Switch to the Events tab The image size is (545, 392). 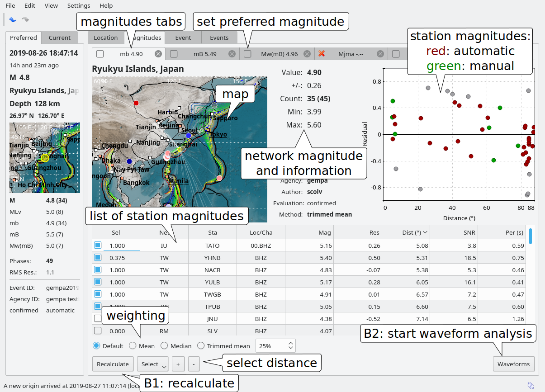(x=219, y=38)
